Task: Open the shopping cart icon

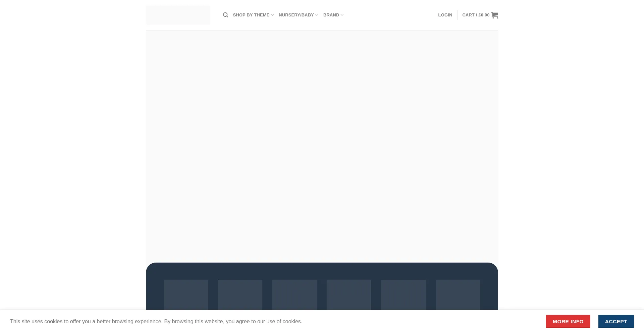Action: tap(495, 15)
